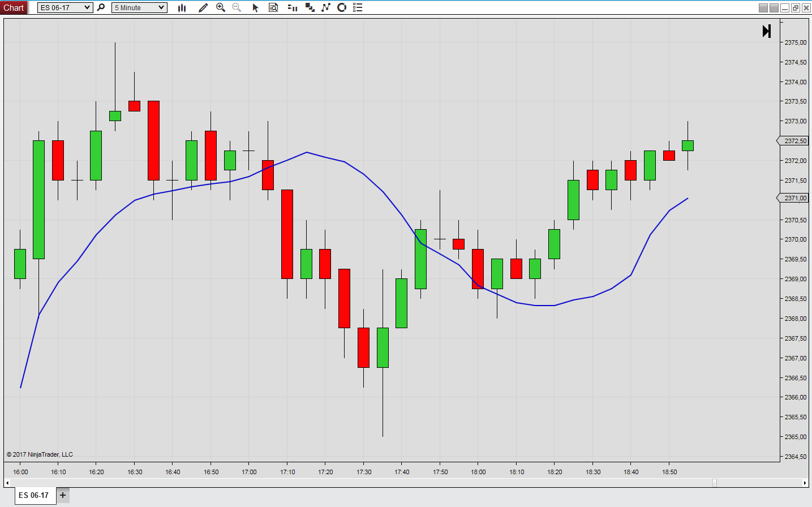This screenshot has width=812, height=507.
Task: Add a new chart tab with plus
Action: [x=63, y=495]
